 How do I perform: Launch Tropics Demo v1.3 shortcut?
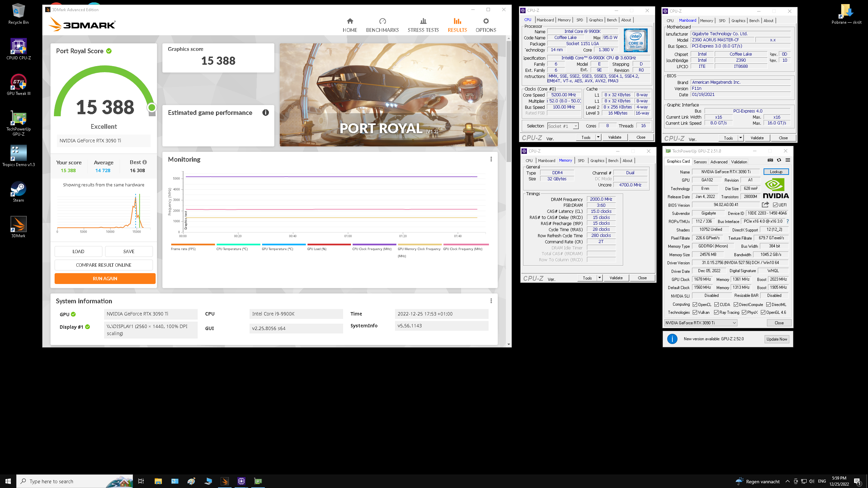coord(19,156)
